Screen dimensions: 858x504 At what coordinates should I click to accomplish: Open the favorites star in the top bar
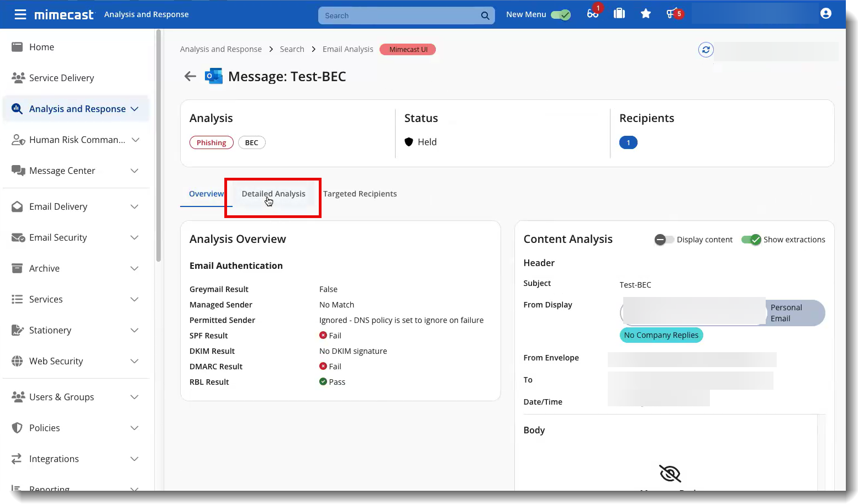coord(646,13)
